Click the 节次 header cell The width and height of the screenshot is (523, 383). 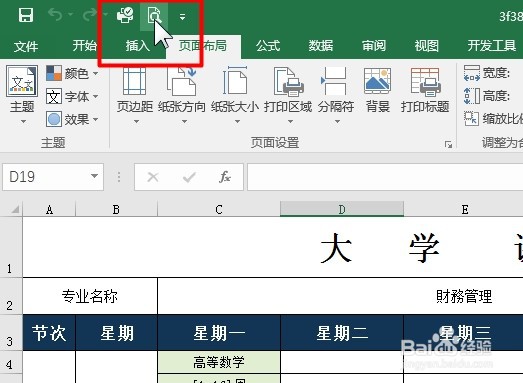(x=49, y=333)
